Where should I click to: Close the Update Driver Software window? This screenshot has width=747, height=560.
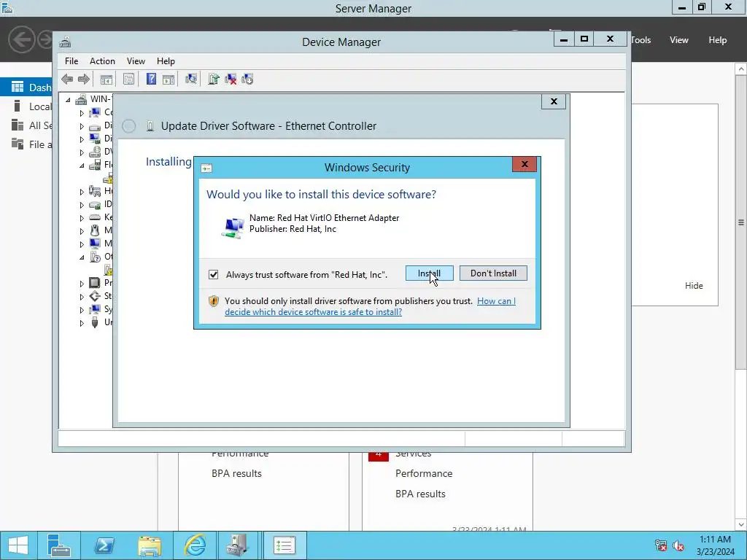pyautogui.click(x=554, y=101)
